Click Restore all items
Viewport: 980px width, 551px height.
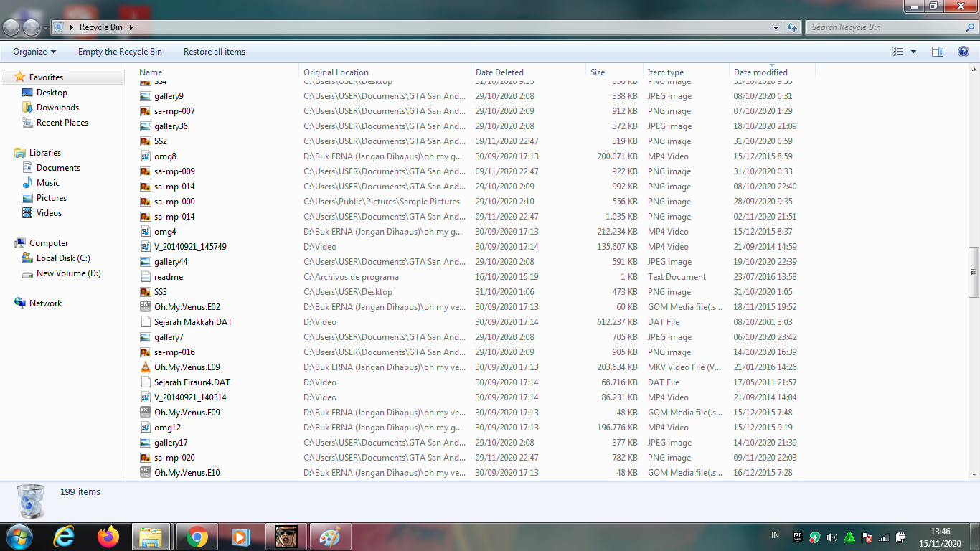(215, 52)
